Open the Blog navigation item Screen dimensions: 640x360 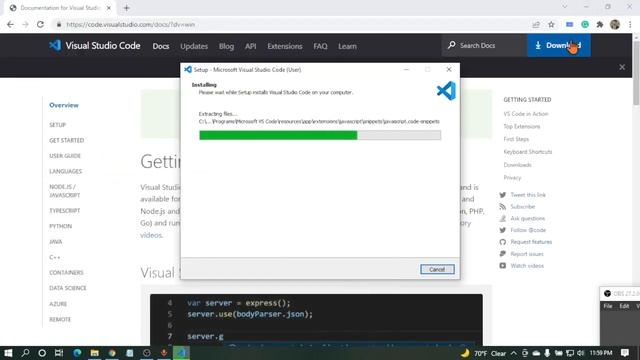point(226,46)
